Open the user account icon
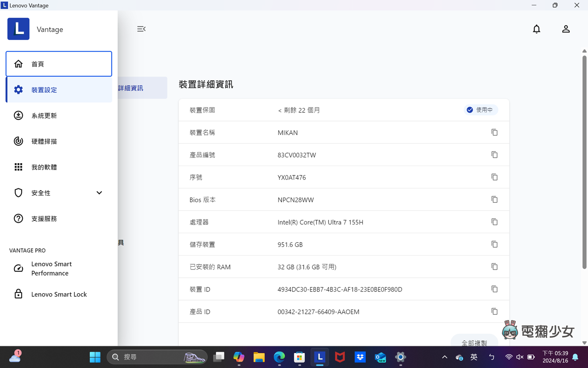The image size is (588, 368). 566,29
